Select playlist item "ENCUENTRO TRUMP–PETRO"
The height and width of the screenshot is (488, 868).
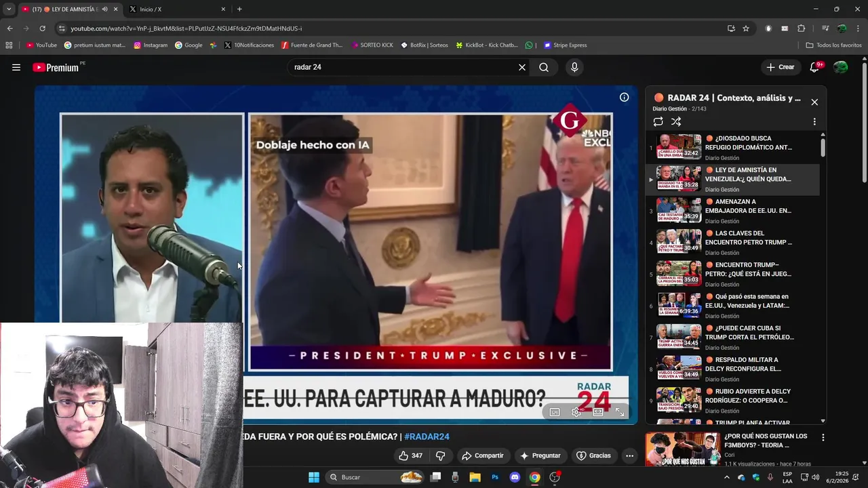pos(732,274)
